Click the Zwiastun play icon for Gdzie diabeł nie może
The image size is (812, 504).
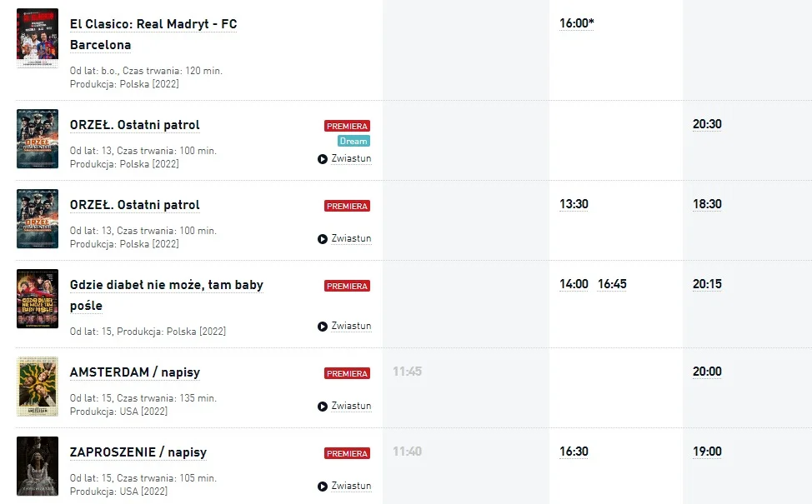tap(322, 327)
